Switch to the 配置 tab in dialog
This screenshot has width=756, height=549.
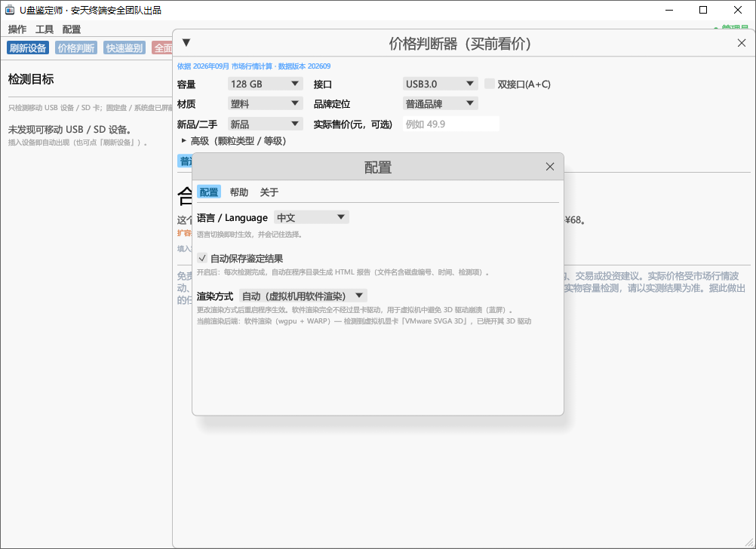pos(209,192)
